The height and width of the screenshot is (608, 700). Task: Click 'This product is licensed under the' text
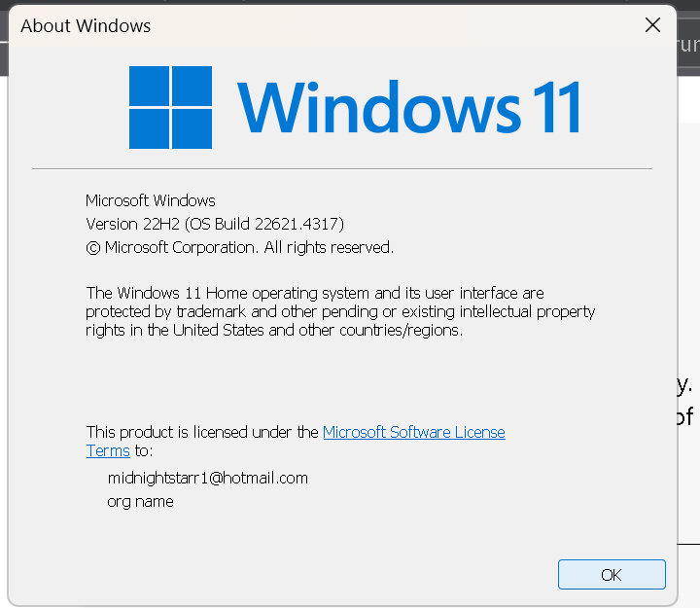(x=202, y=432)
